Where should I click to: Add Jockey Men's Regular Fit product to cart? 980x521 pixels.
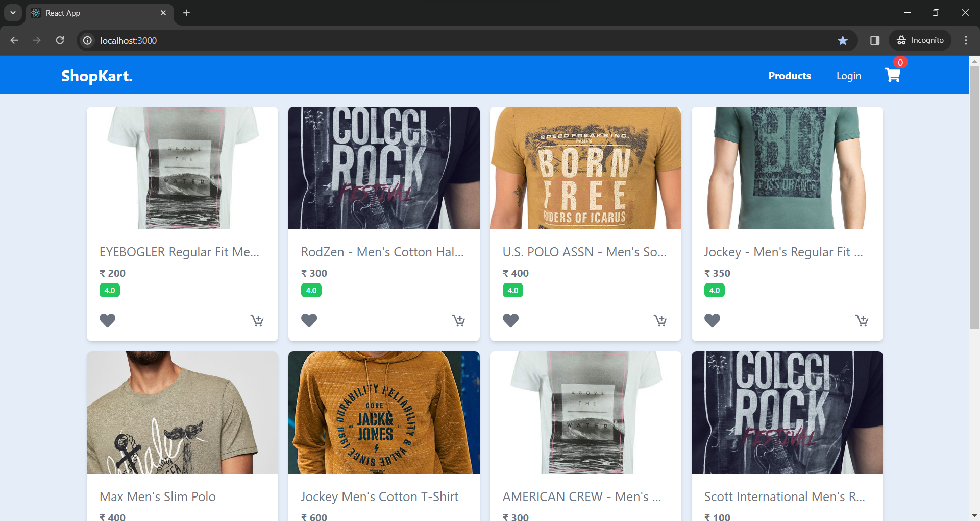pyautogui.click(x=862, y=320)
